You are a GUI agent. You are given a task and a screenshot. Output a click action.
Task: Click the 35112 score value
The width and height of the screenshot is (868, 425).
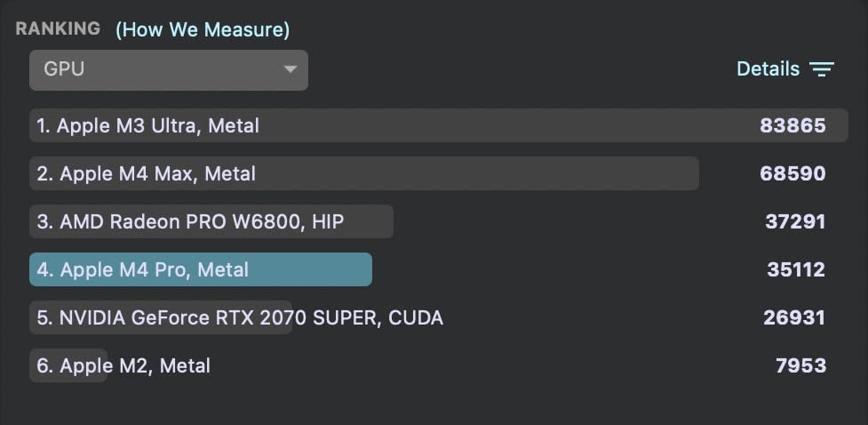[x=796, y=269]
